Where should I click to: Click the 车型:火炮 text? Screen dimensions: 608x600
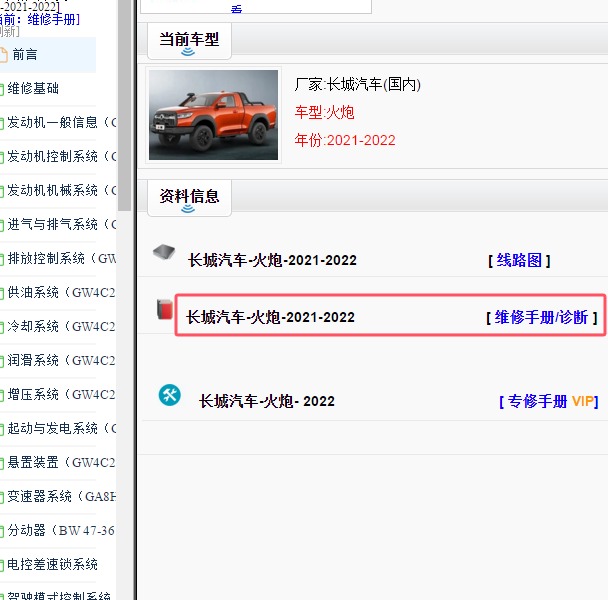324,112
